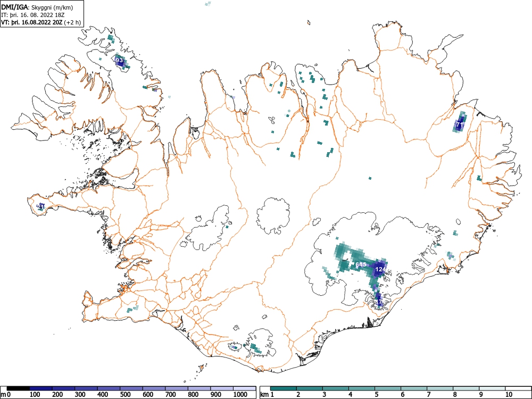This screenshot has width=532, height=399.
Task: Click the 645 value label on Vatnajökull
Action: click(361, 264)
